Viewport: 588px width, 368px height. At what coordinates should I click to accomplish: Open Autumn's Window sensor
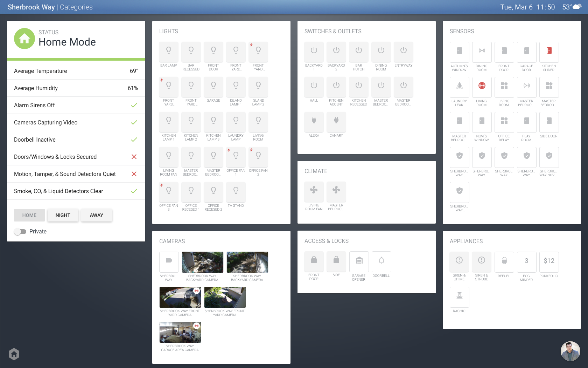pyautogui.click(x=460, y=52)
